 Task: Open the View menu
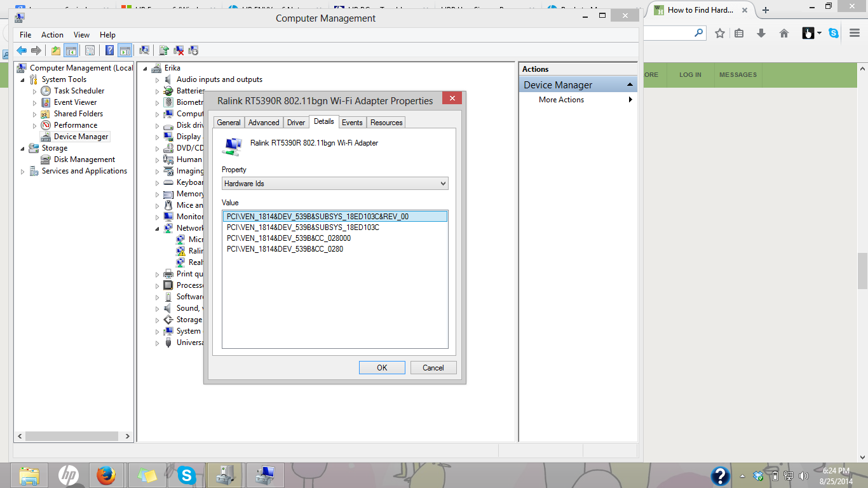tap(81, 35)
